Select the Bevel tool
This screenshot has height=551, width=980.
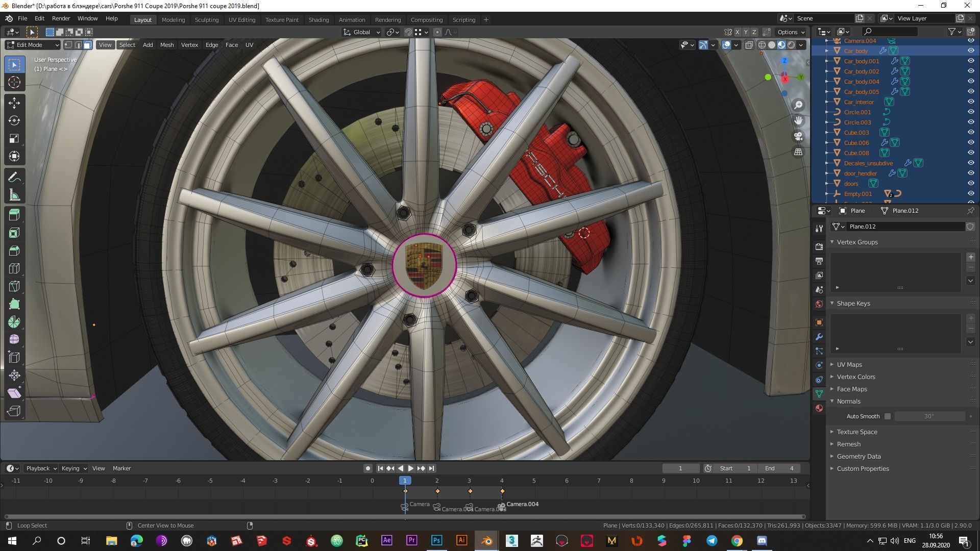pos(14,251)
